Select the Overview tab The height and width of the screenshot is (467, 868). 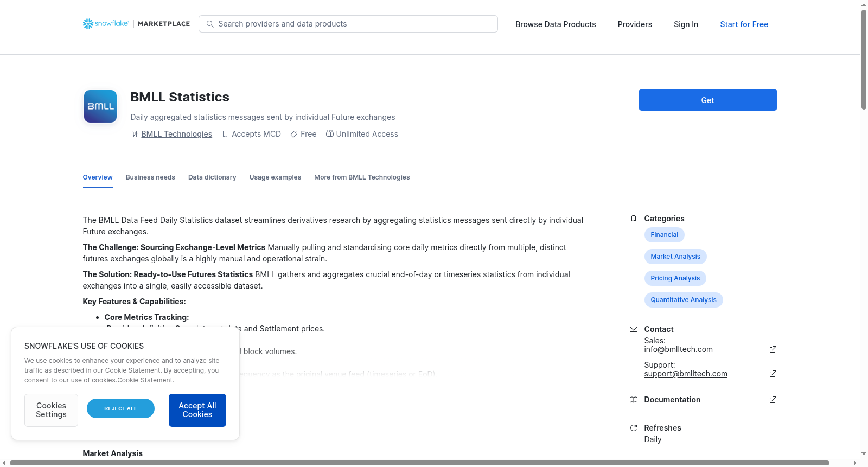98,177
